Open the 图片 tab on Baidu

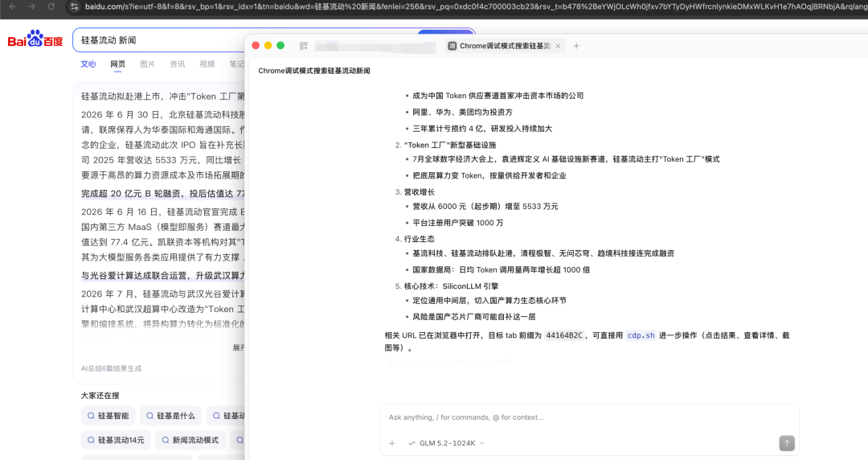pos(147,64)
